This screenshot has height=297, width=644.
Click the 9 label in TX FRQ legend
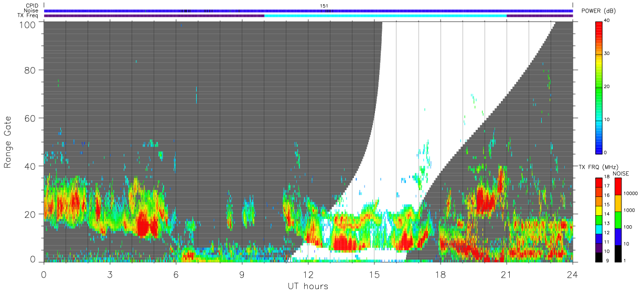[x=607, y=260]
